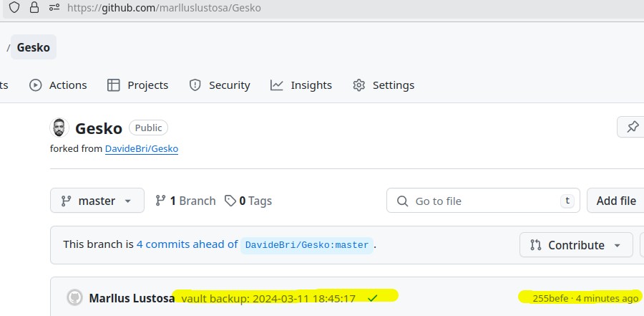Click the commit author avatar icon

[74, 297]
